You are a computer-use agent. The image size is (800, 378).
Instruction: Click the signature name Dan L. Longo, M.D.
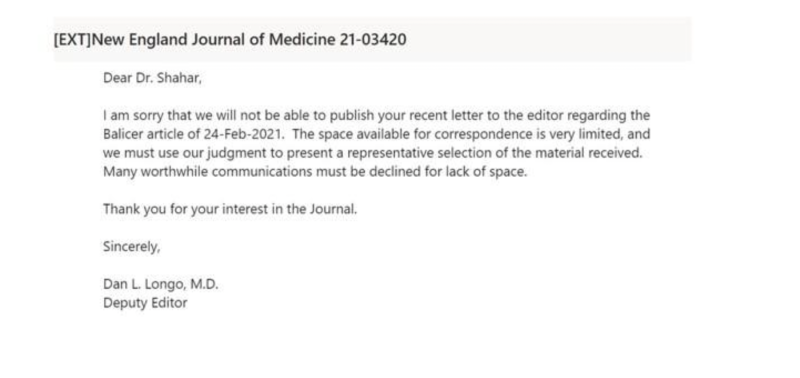click(161, 284)
